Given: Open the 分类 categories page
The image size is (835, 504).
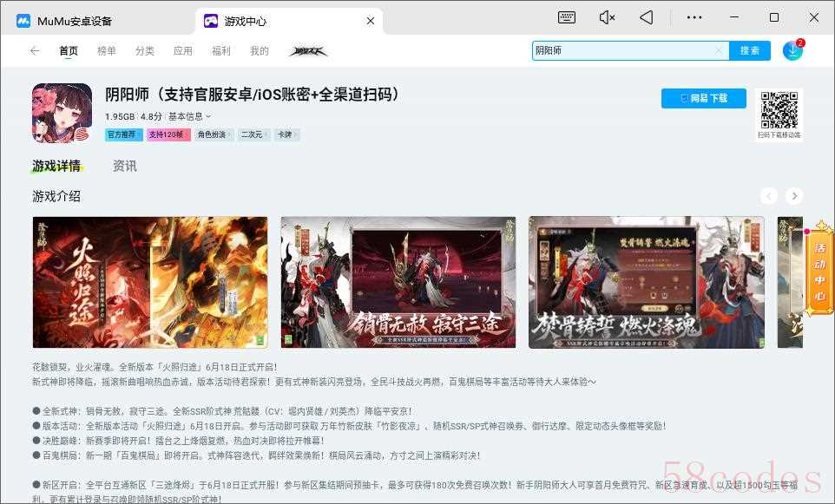Looking at the screenshot, I should (145, 50).
